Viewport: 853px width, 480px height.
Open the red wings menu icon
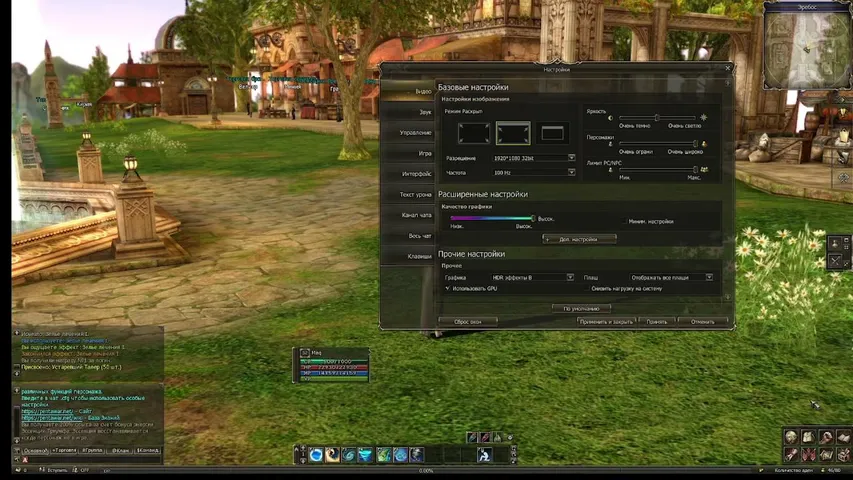808,454
